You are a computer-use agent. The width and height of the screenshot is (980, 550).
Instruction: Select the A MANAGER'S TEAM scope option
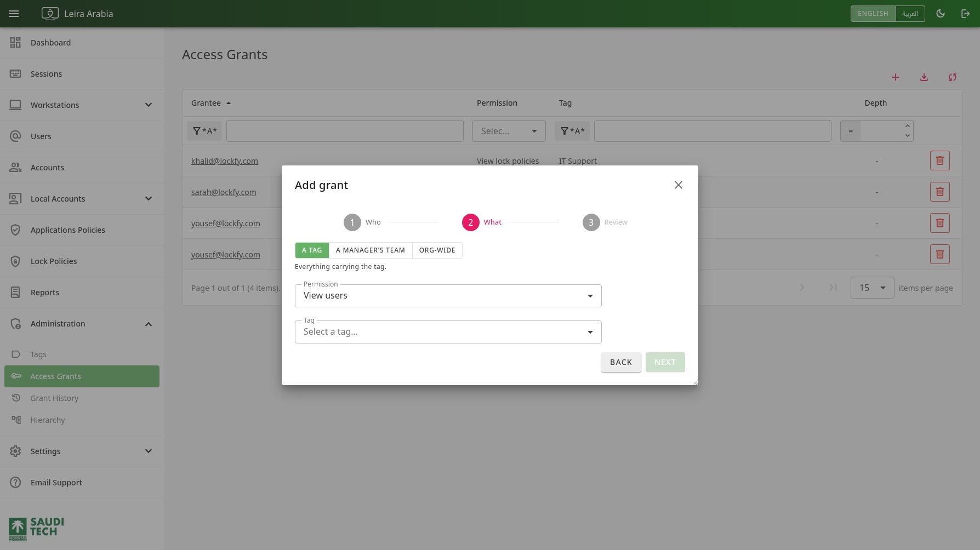point(371,250)
